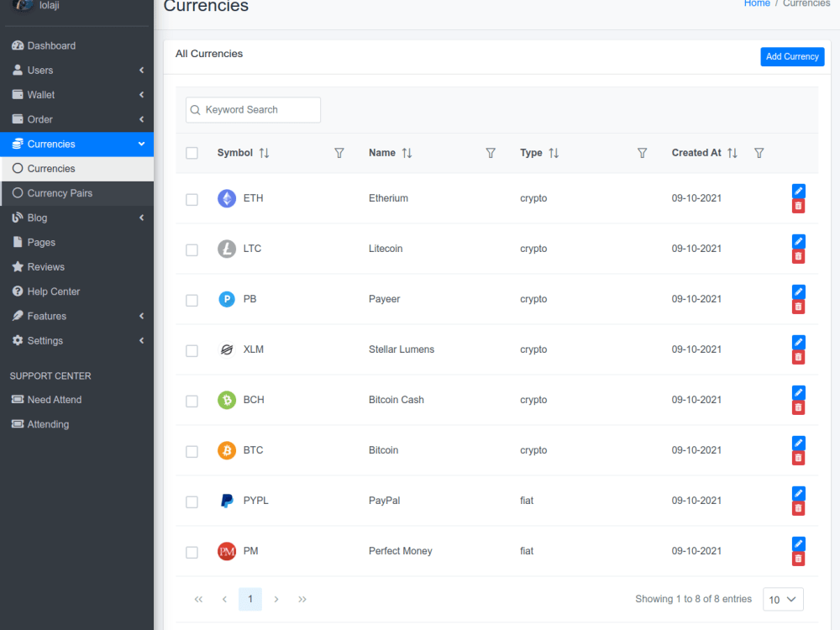
Task: Click the filter icon on Type column
Action: pyautogui.click(x=643, y=153)
